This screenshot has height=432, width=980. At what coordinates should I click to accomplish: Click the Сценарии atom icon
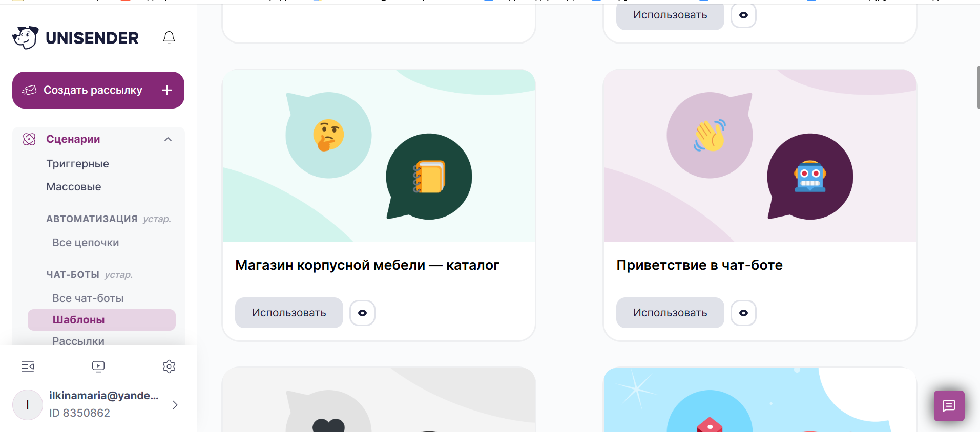pos(29,139)
